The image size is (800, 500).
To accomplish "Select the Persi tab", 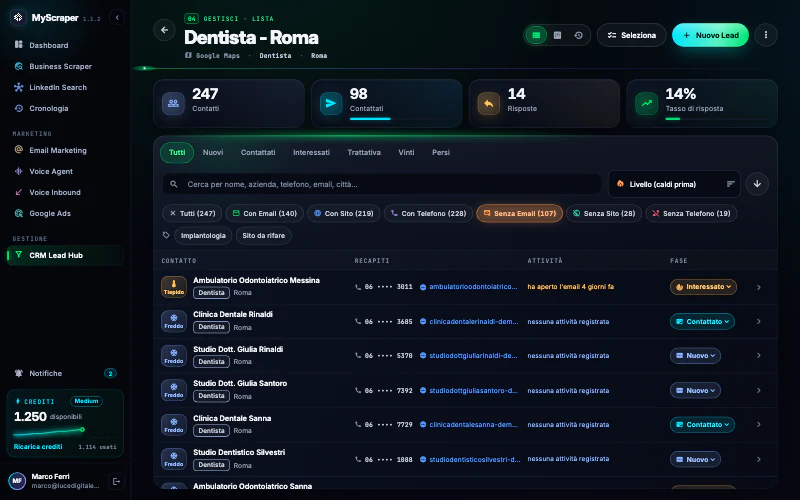I will pos(441,153).
